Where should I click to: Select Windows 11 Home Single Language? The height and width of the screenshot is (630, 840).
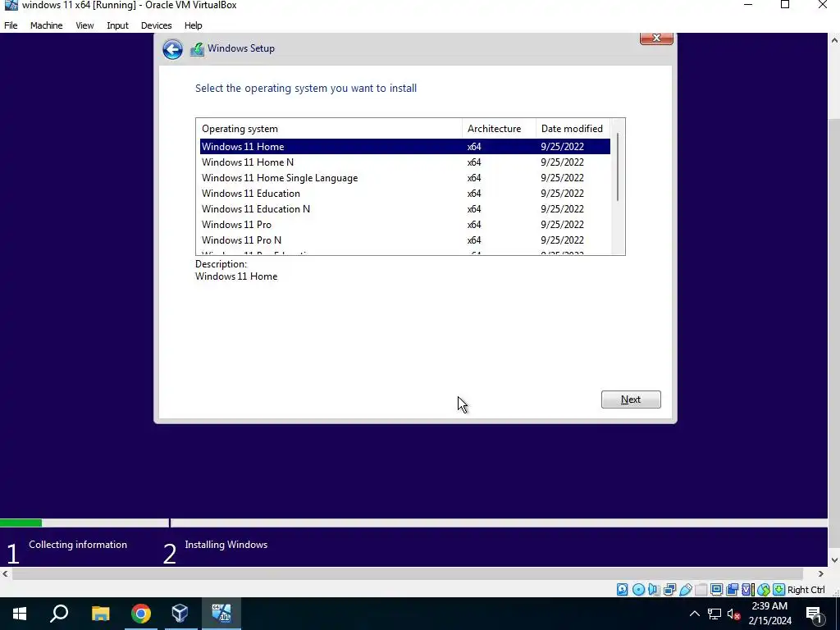(405, 178)
